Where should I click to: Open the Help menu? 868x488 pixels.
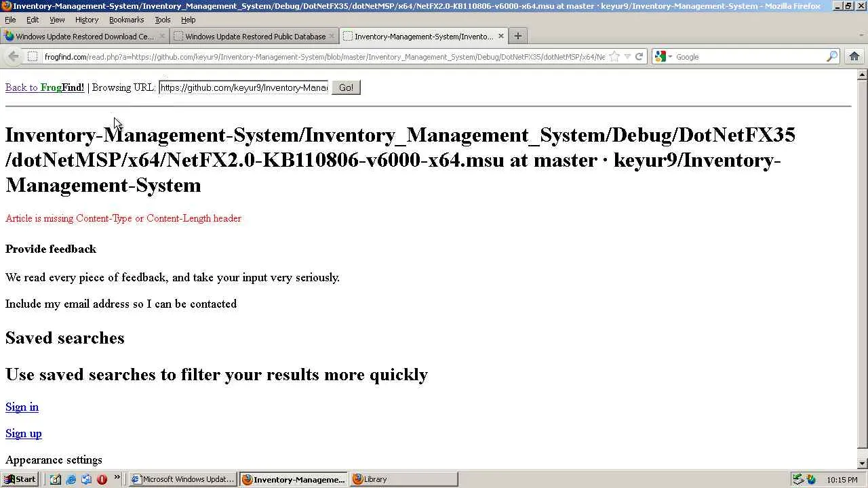(188, 20)
